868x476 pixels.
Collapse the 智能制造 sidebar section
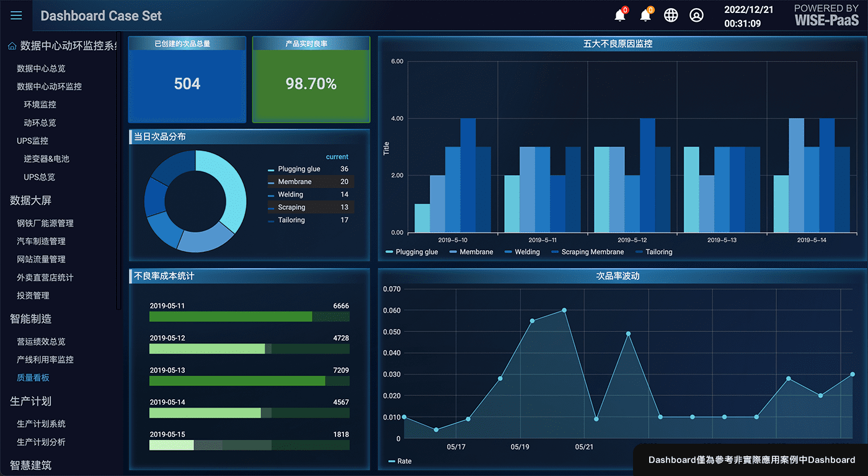point(30,319)
